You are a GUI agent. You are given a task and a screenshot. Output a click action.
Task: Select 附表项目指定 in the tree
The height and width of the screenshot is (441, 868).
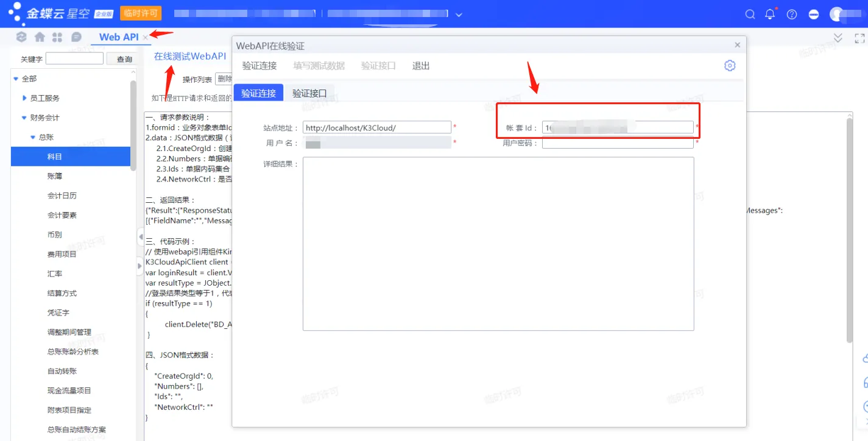[70, 410]
